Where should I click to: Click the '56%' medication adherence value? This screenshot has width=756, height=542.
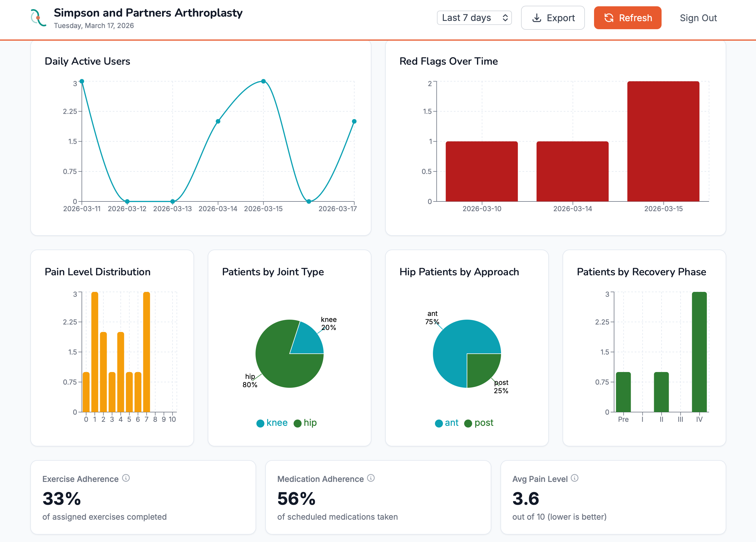point(296,499)
